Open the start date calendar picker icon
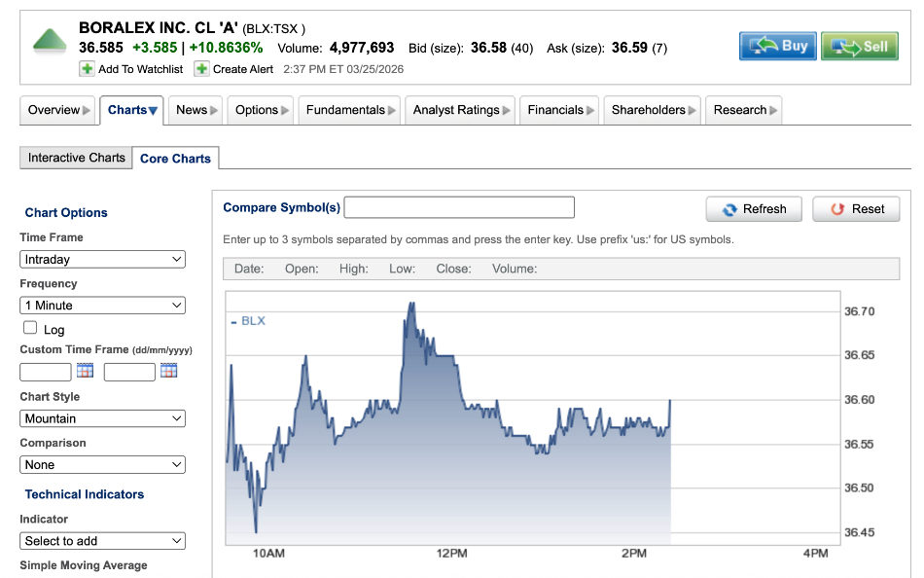This screenshot has height=578, width=924. coord(85,371)
